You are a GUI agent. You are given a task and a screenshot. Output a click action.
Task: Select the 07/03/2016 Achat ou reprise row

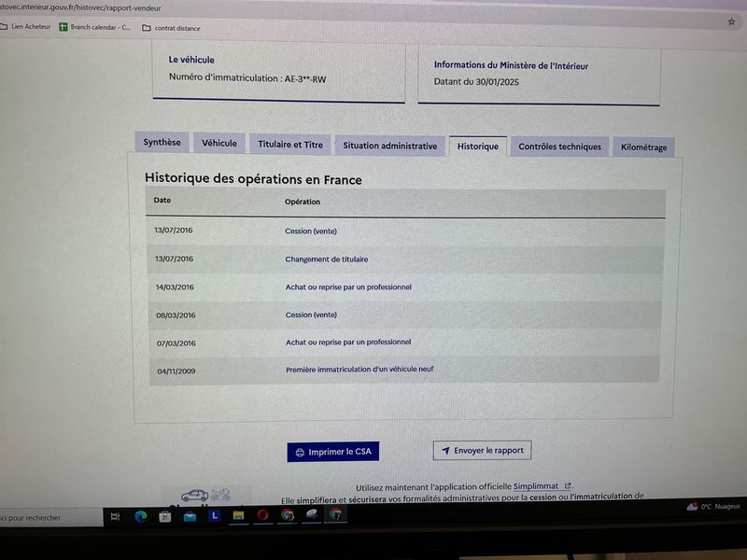(x=405, y=343)
